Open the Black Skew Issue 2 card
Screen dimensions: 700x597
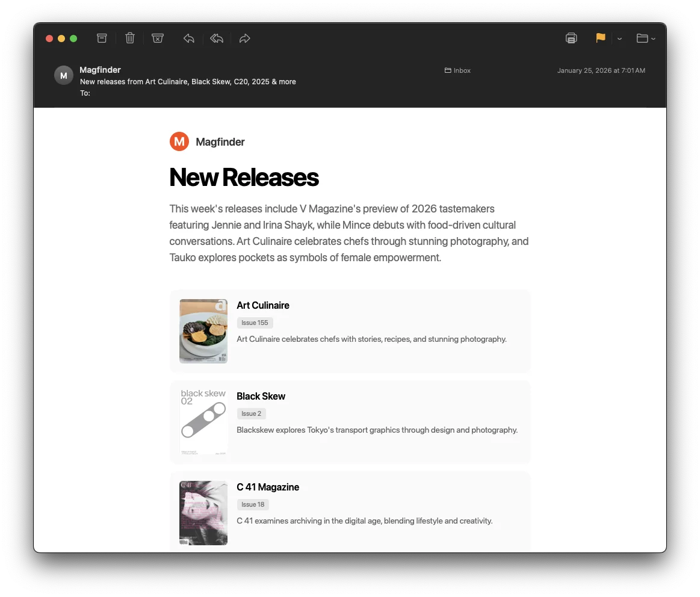(350, 421)
